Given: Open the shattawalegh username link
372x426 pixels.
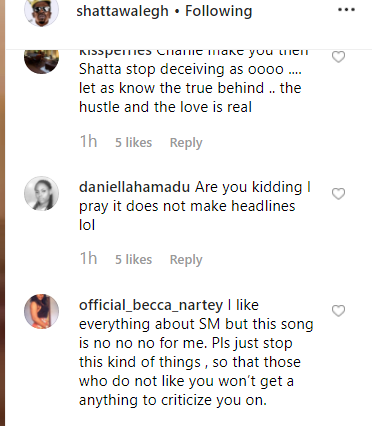Looking at the screenshot, I should coord(122,11).
